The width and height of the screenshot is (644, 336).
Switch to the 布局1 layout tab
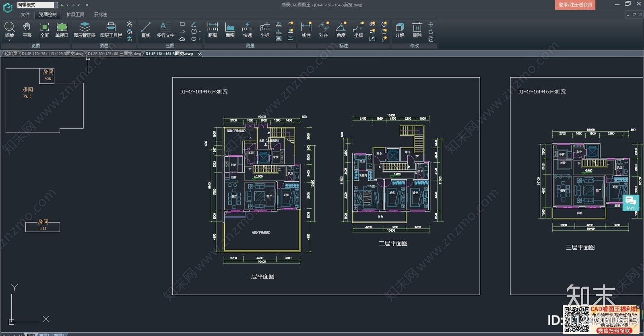point(44,334)
